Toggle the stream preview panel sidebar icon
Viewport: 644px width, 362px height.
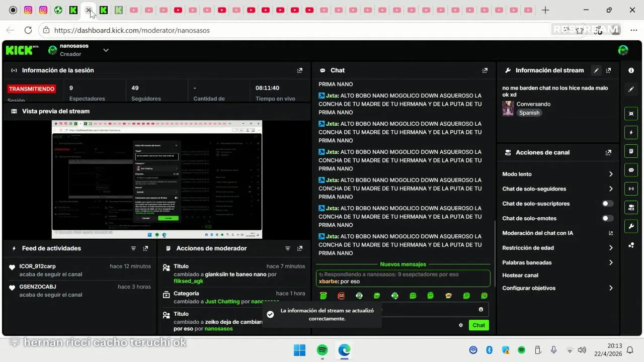(631, 114)
